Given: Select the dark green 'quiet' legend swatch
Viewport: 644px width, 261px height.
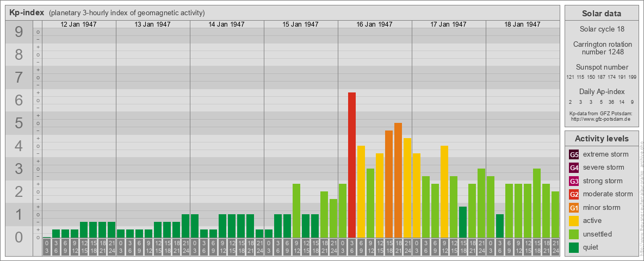Looking at the screenshot, I should tap(574, 247).
